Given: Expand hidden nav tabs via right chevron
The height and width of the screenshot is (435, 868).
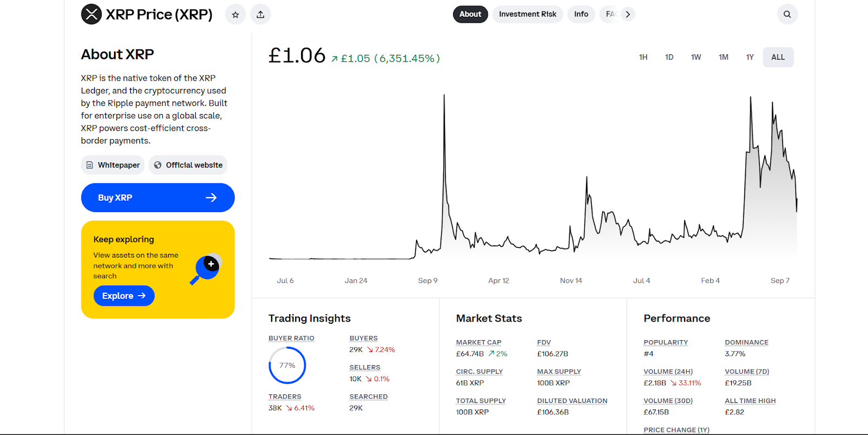Looking at the screenshot, I should [x=628, y=14].
